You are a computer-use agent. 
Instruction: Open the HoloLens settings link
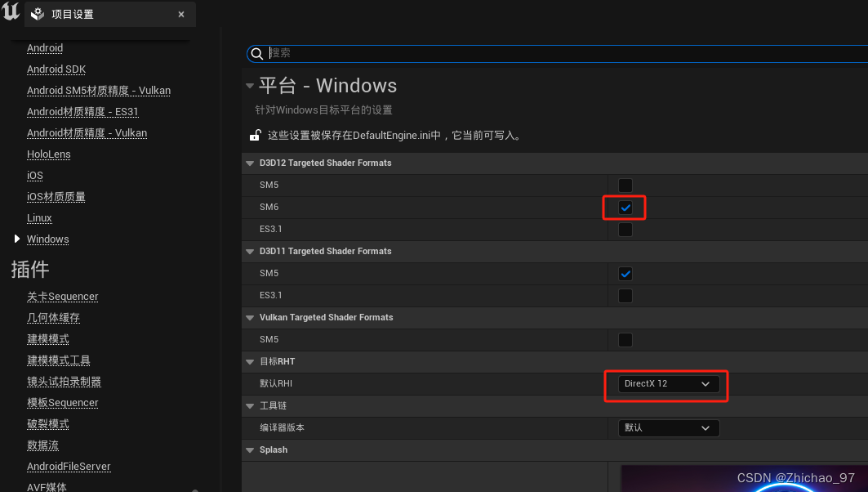49,154
